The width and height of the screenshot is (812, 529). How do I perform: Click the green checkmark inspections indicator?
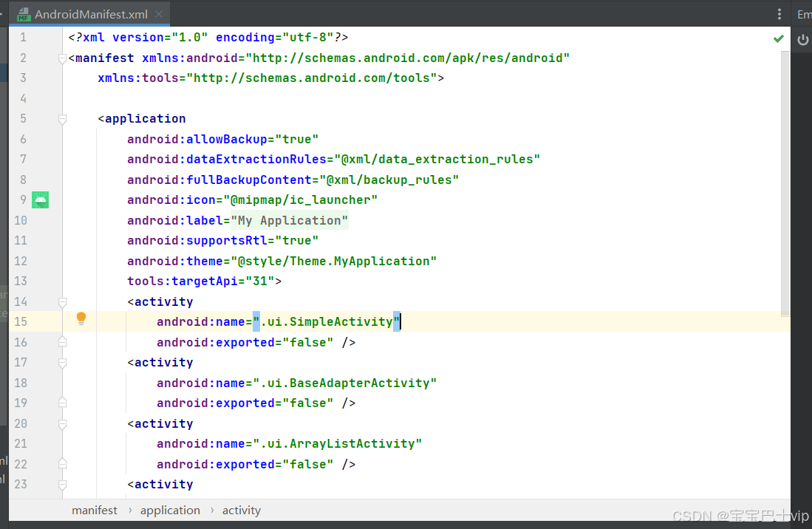pos(778,38)
